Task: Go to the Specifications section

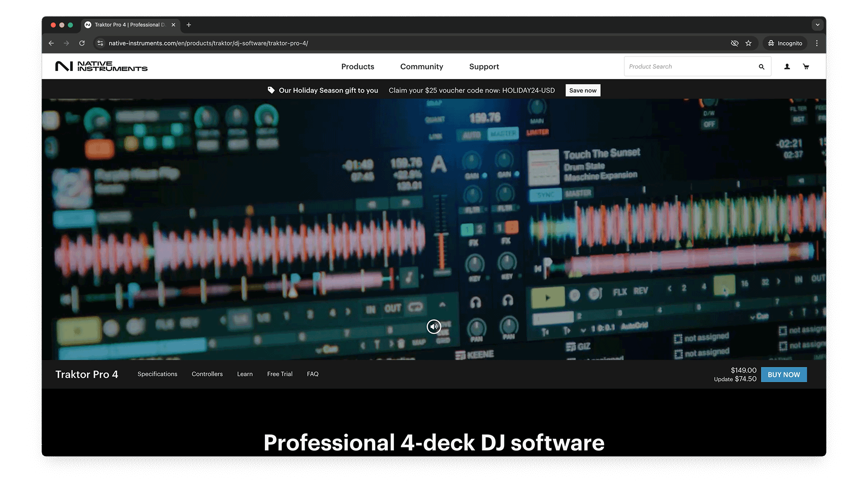Action: 157,374
